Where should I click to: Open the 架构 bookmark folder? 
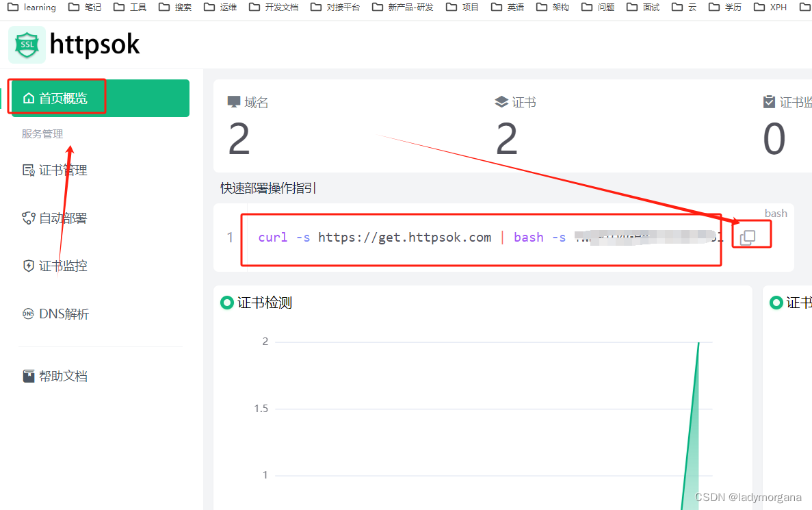tap(553, 8)
